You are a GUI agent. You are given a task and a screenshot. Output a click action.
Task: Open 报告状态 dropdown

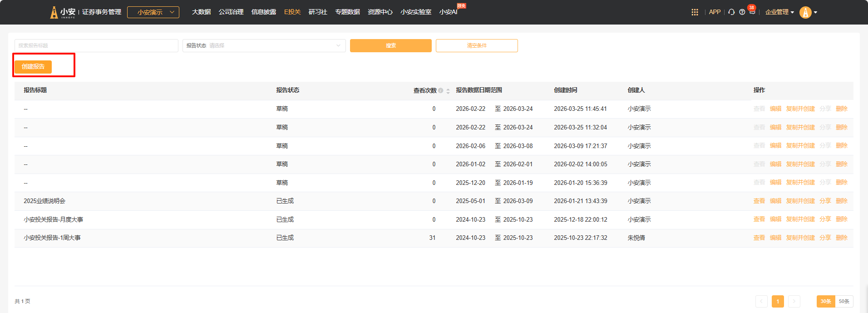click(264, 45)
